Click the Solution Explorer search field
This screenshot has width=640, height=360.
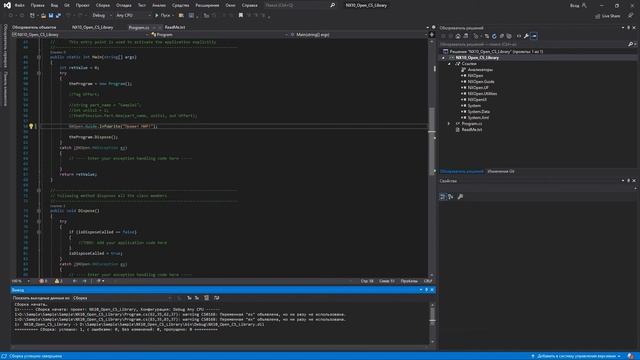tap(533, 44)
